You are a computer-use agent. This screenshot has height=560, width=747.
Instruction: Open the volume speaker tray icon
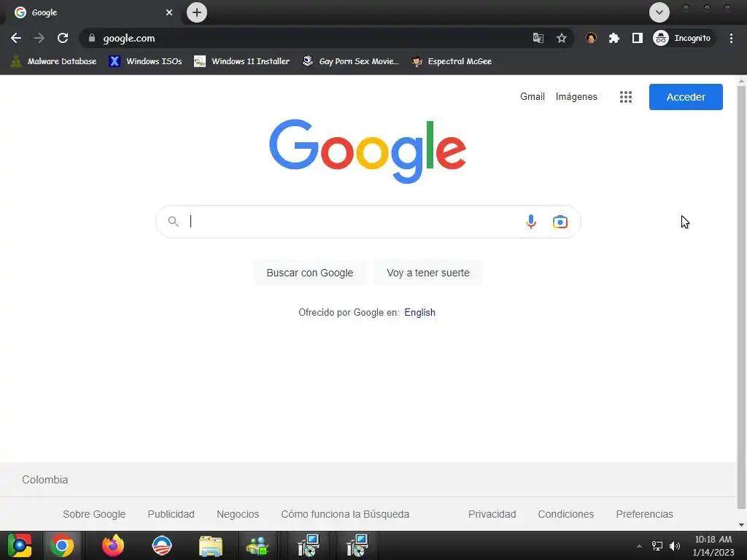click(675, 546)
